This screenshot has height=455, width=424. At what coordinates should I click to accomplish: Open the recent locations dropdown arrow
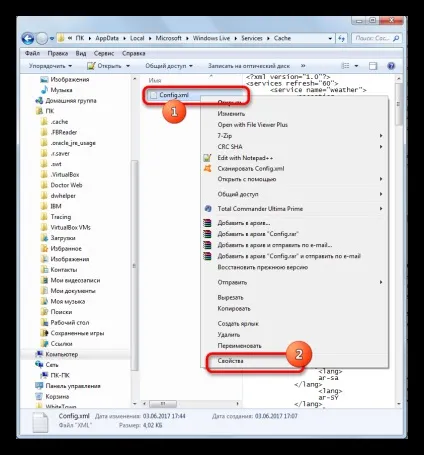point(52,39)
